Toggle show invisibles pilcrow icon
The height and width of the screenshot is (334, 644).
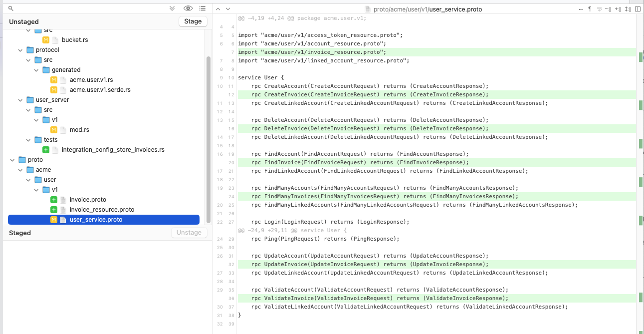pos(590,9)
